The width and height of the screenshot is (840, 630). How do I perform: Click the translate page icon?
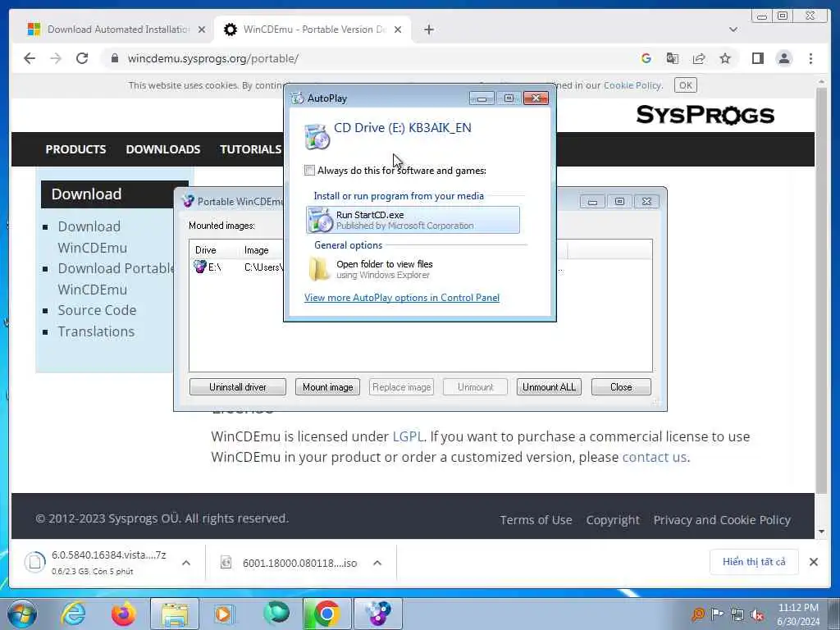[673, 58]
